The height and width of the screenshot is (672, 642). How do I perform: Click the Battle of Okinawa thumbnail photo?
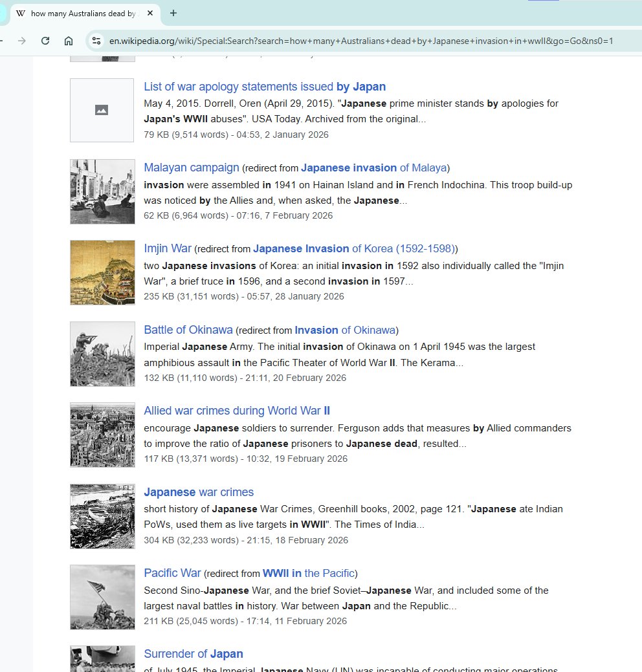[x=102, y=354]
